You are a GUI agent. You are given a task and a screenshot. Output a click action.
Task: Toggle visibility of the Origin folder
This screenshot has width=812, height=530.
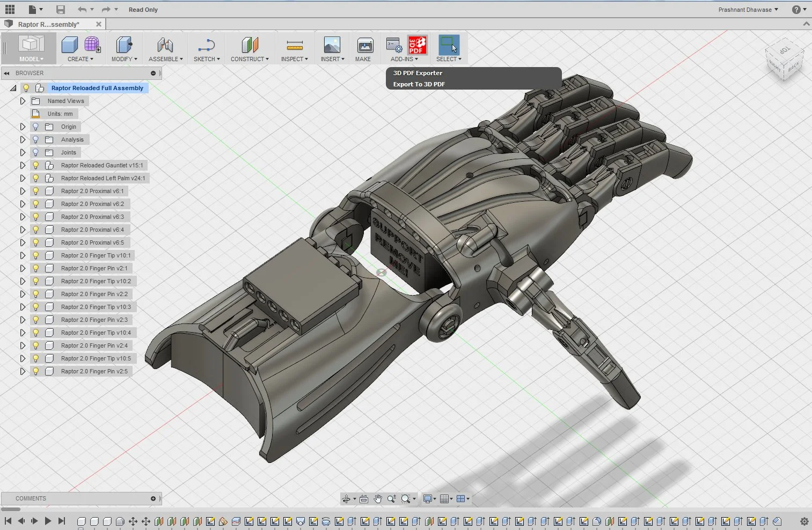[x=35, y=127]
